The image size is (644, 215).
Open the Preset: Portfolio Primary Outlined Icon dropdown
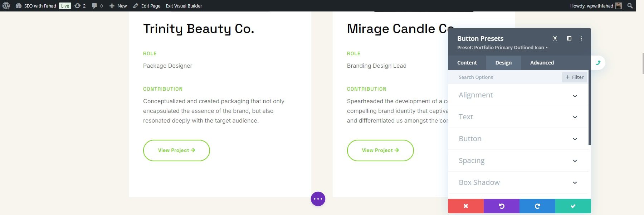502,47
